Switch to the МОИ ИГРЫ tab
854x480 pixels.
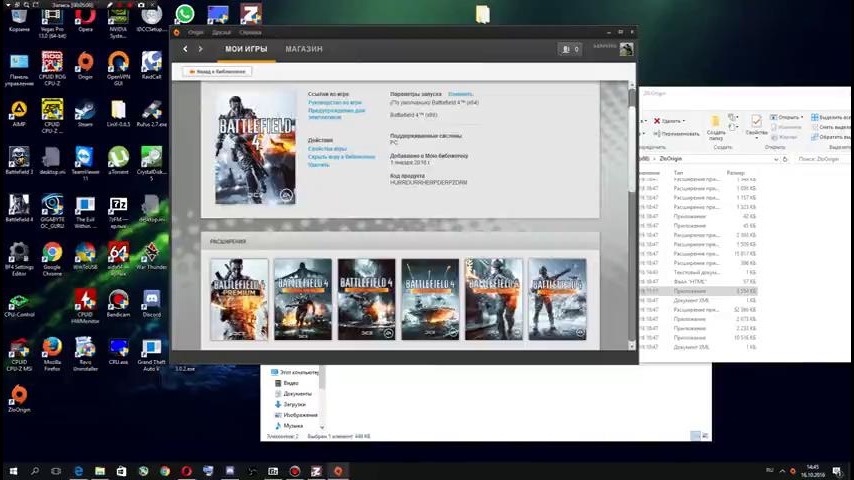tap(246, 49)
